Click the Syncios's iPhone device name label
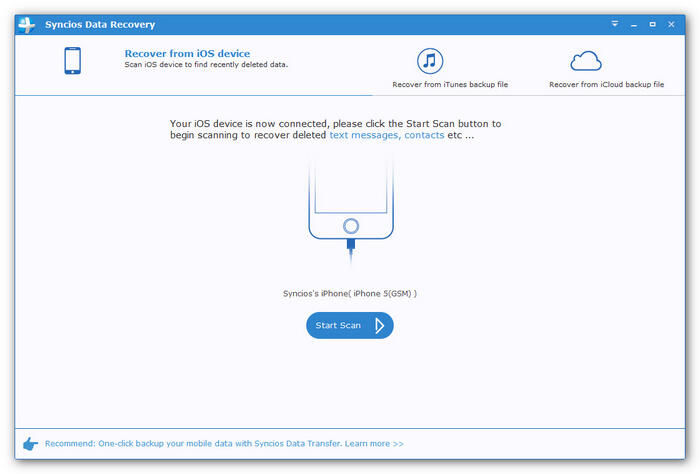This screenshot has height=474, width=700. 349,294
